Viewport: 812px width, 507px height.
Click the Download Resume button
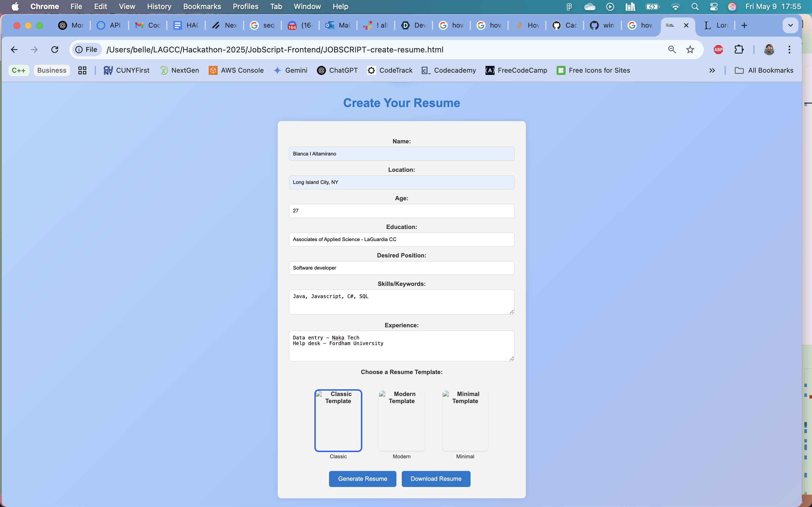click(x=436, y=479)
